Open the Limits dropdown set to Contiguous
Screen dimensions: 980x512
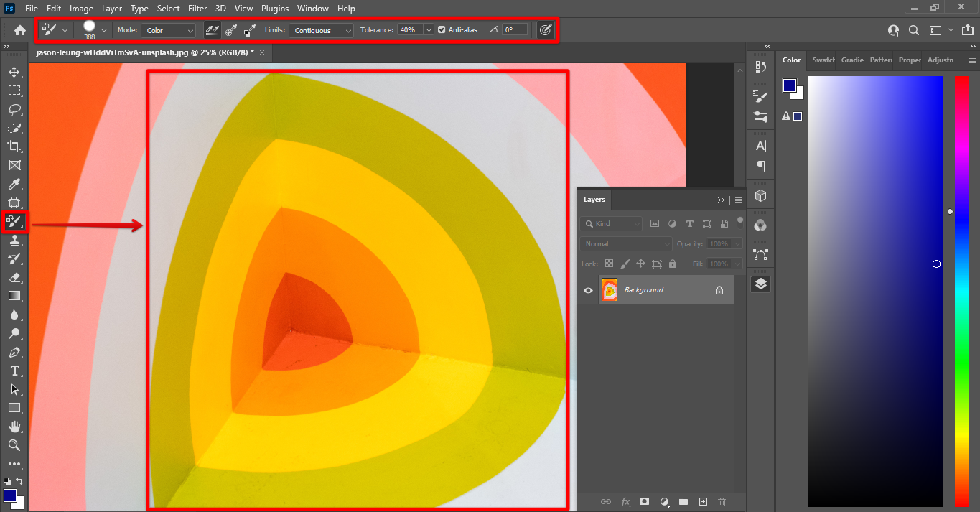(321, 30)
